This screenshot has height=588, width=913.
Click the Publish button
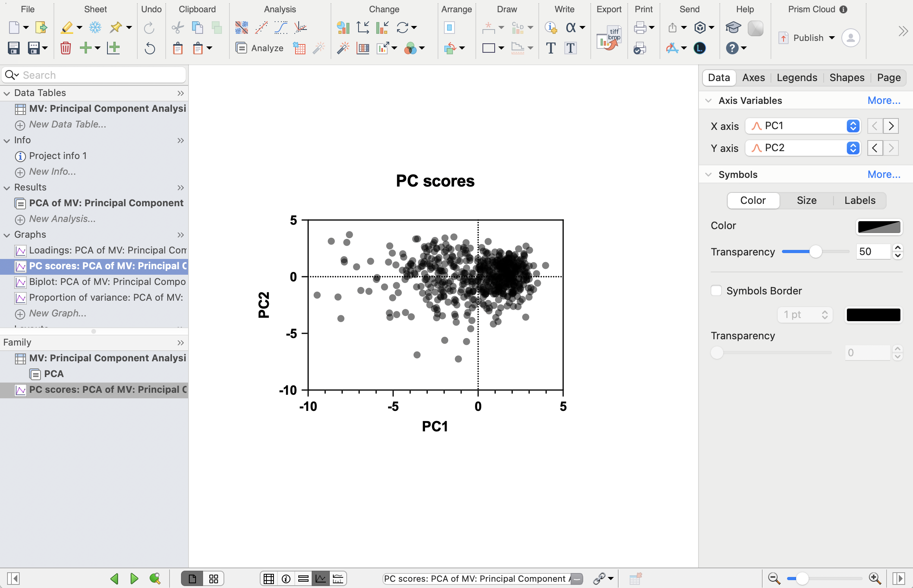808,38
